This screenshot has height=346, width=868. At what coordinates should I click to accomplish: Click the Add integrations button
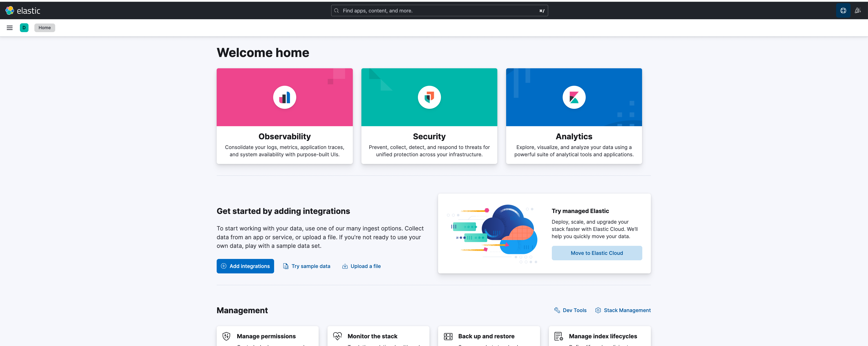(x=245, y=266)
